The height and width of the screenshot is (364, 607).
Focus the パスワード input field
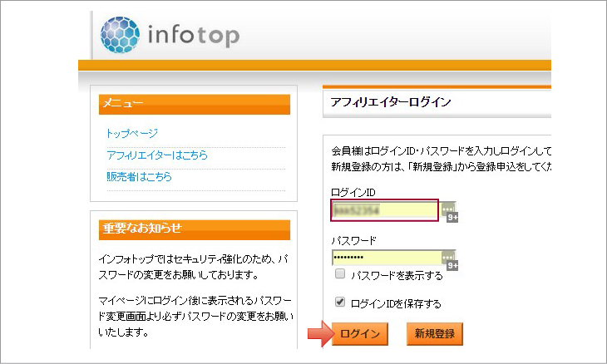pyautogui.click(x=384, y=258)
